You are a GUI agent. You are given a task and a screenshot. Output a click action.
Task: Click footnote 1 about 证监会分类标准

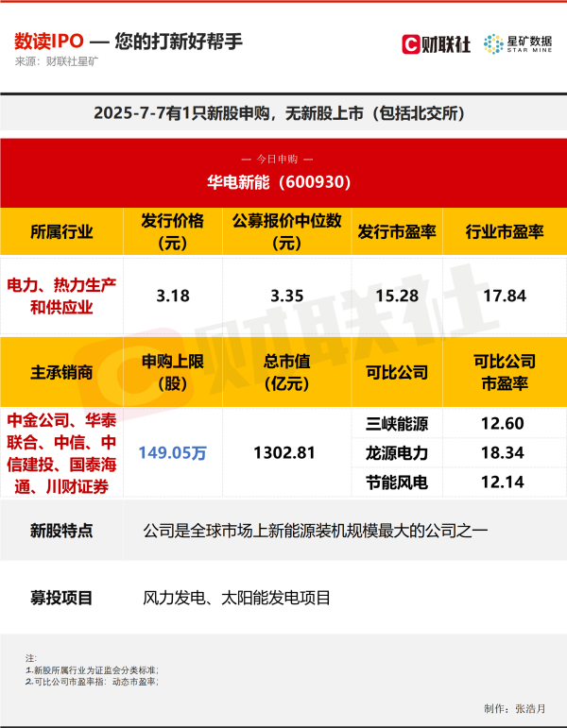pos(92,670)
